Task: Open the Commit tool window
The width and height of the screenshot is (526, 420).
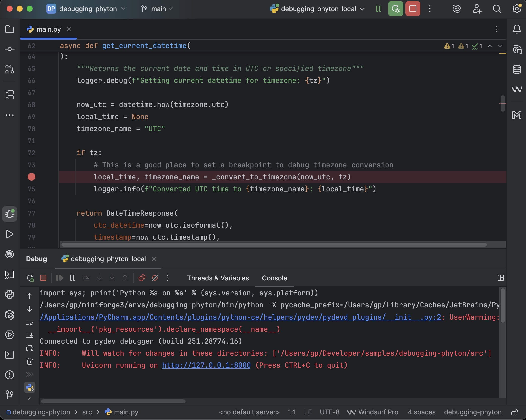Action: pyautogui.click(x=10, y=49)
